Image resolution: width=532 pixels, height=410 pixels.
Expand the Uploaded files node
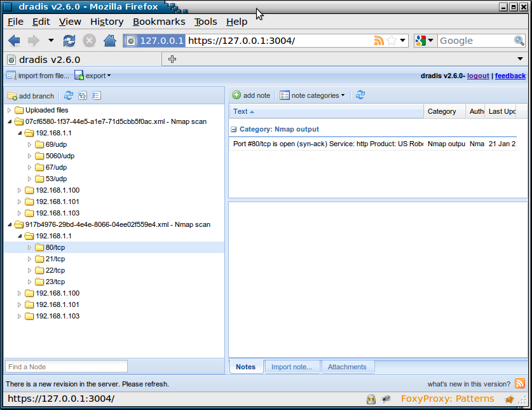pos(9,110)
